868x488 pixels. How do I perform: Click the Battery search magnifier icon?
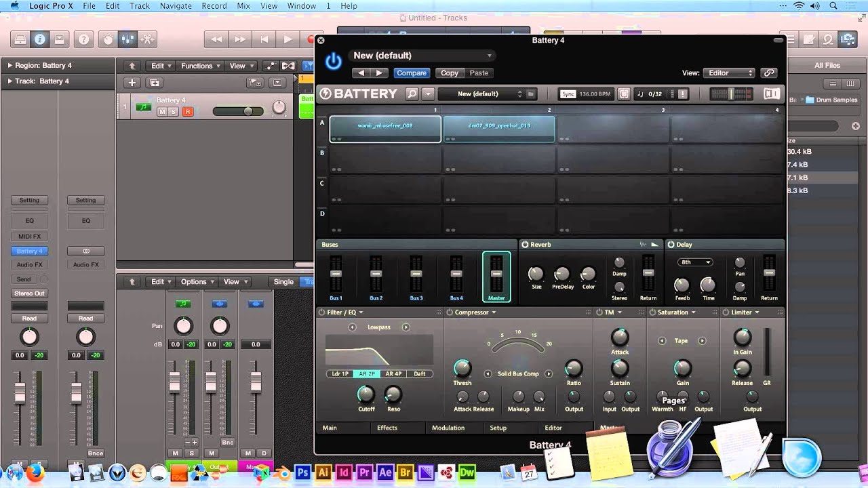412,94
